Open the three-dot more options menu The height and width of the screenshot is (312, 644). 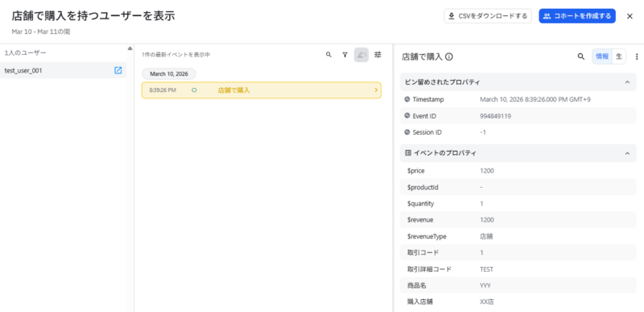(x=637, y=56)
